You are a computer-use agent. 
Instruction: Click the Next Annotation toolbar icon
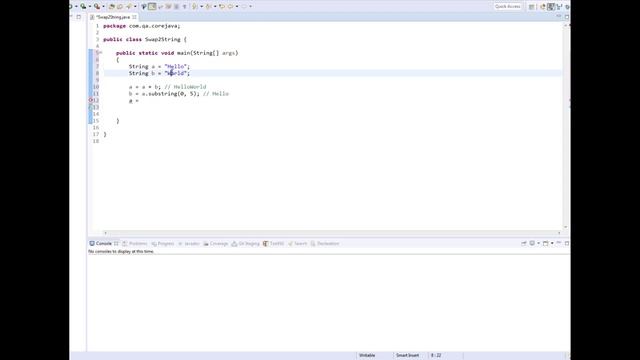(194, 6)
